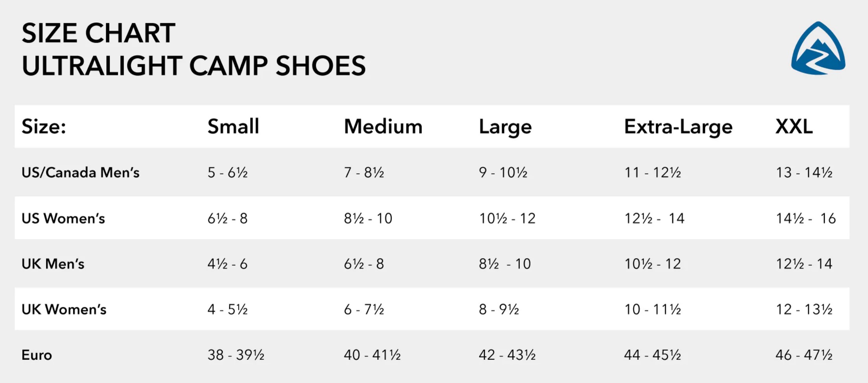The height and width of the screenshot is (383, 868).
Task: Click UK Men's Medium value 6½ - 8
Action: point(364,264)
